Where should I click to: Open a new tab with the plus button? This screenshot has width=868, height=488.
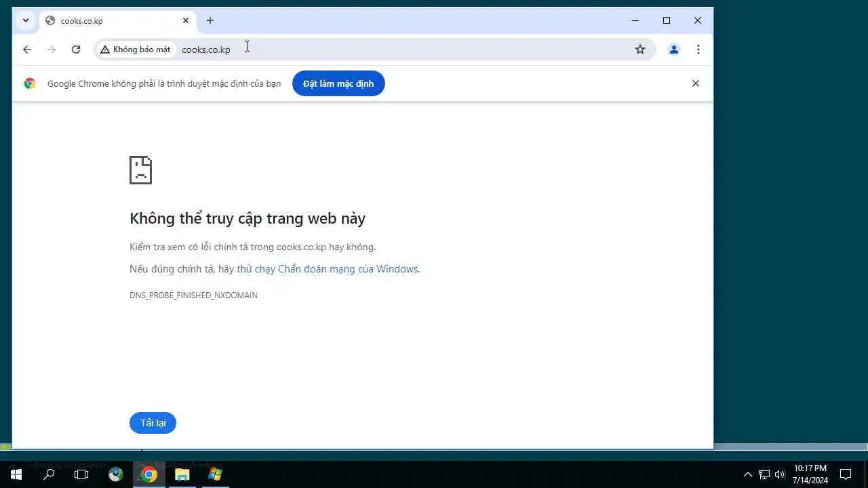210,20
